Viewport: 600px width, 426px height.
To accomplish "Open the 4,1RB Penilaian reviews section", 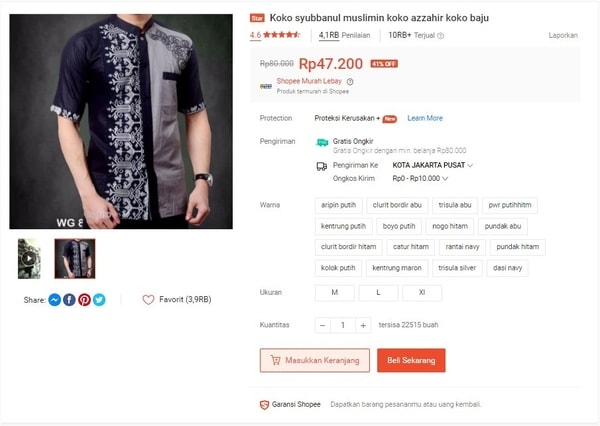I will (x=344, y=36).
